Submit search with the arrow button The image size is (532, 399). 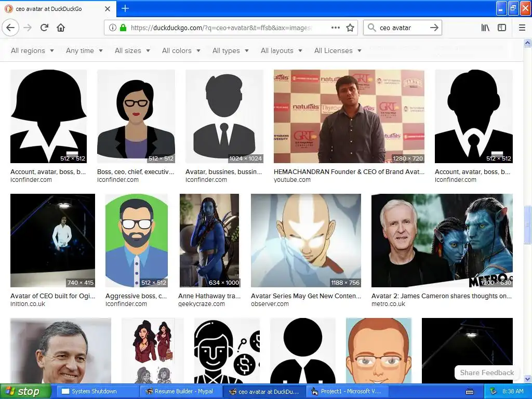pos(434,28)
